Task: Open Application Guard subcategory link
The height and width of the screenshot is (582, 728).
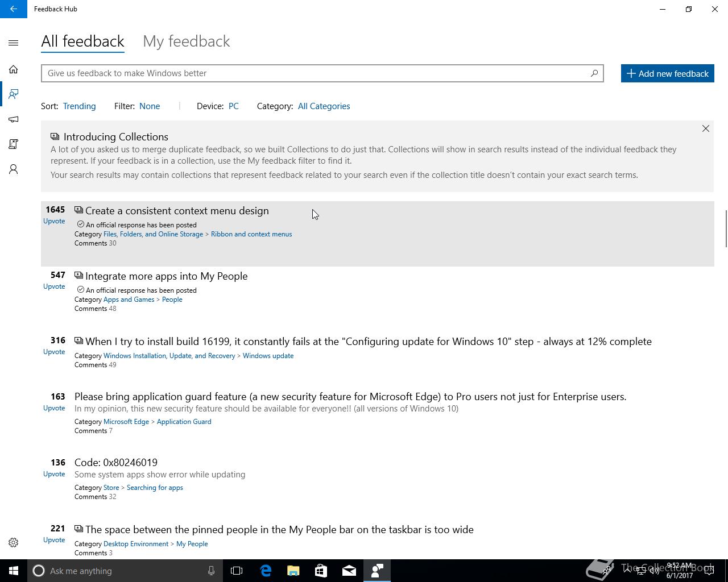Action: 184,422
